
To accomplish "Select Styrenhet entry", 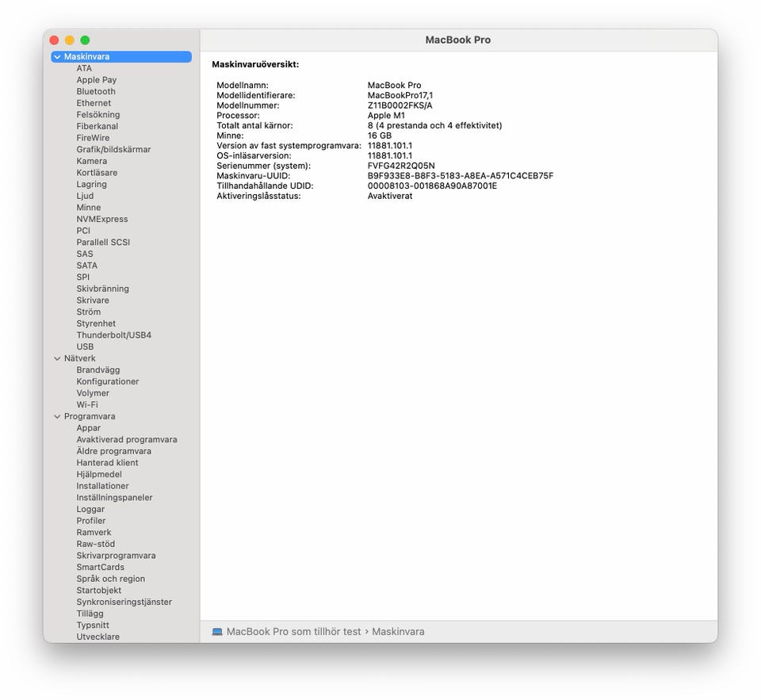I will click(96, 323).
